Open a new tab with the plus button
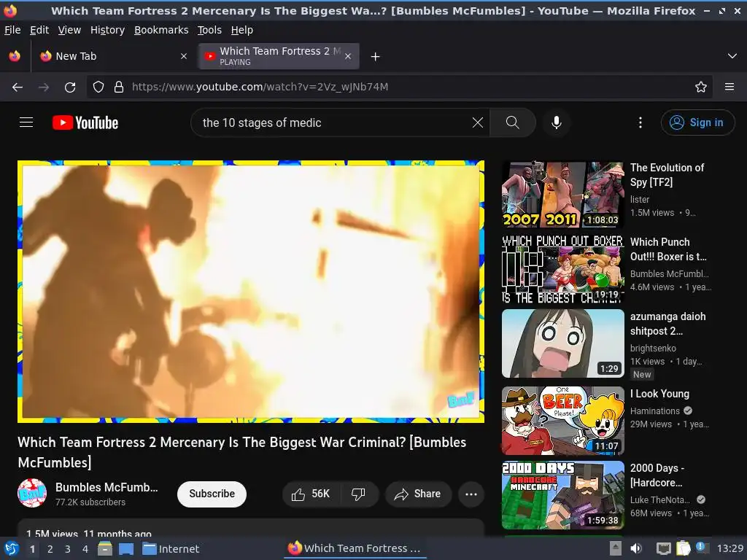The width and height of the screenshot is (747, 560). 376,57
